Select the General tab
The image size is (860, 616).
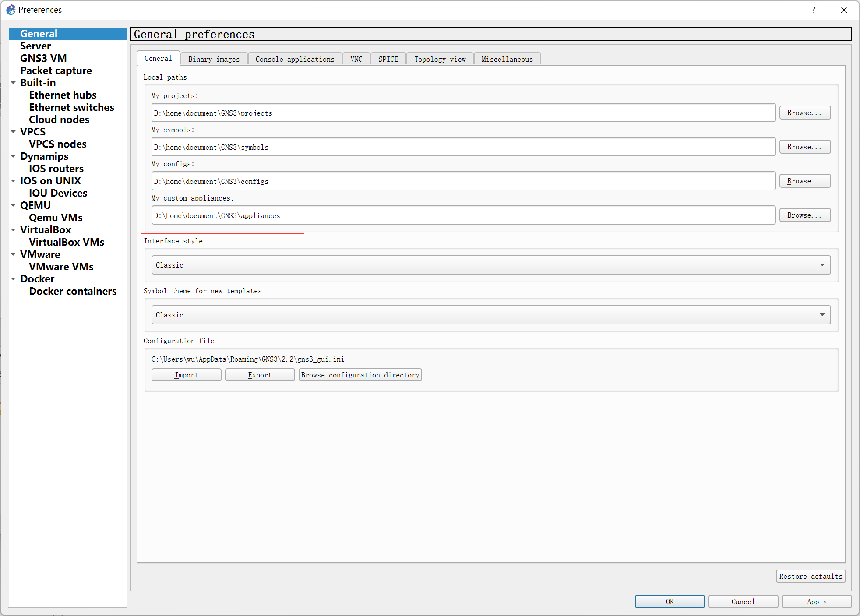(158, 58)
